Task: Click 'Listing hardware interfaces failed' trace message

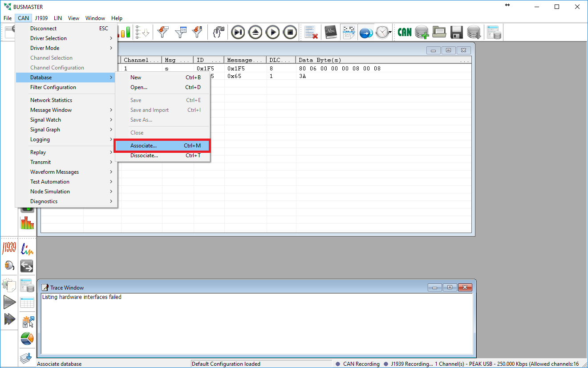Action: (82, 297)
